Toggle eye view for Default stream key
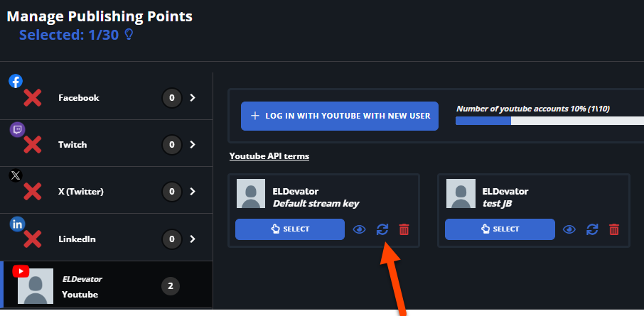The height and width of the screenshot is (316, 644). point(360,229)
